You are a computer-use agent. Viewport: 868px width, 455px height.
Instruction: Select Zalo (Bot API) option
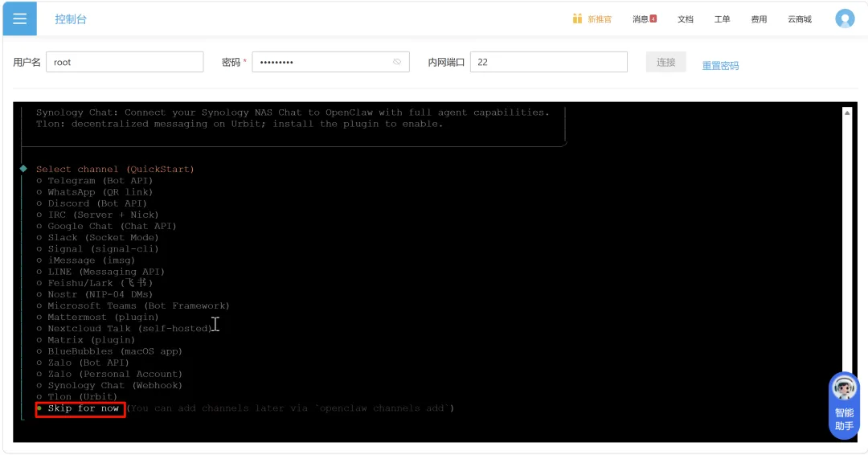pyautogui.click(x=83, y=363)
